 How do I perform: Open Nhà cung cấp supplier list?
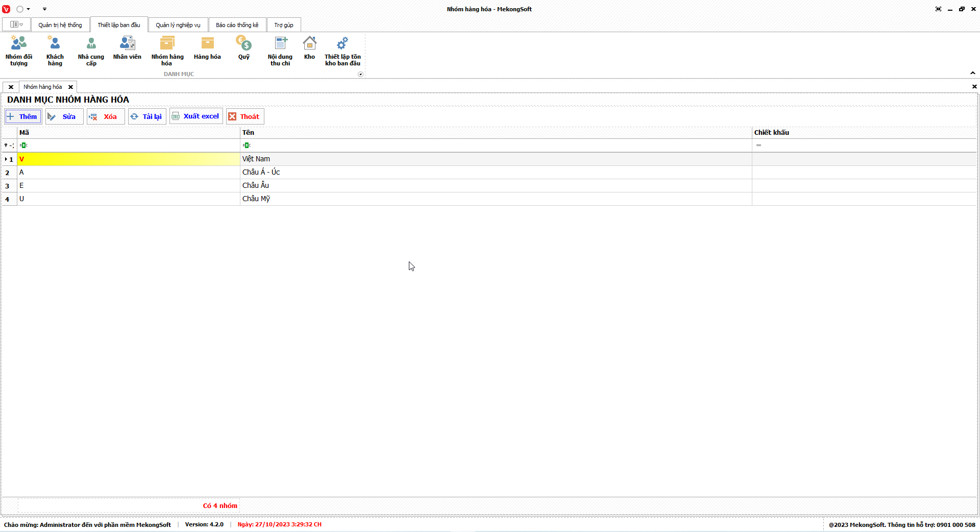(x=91, y=51)
